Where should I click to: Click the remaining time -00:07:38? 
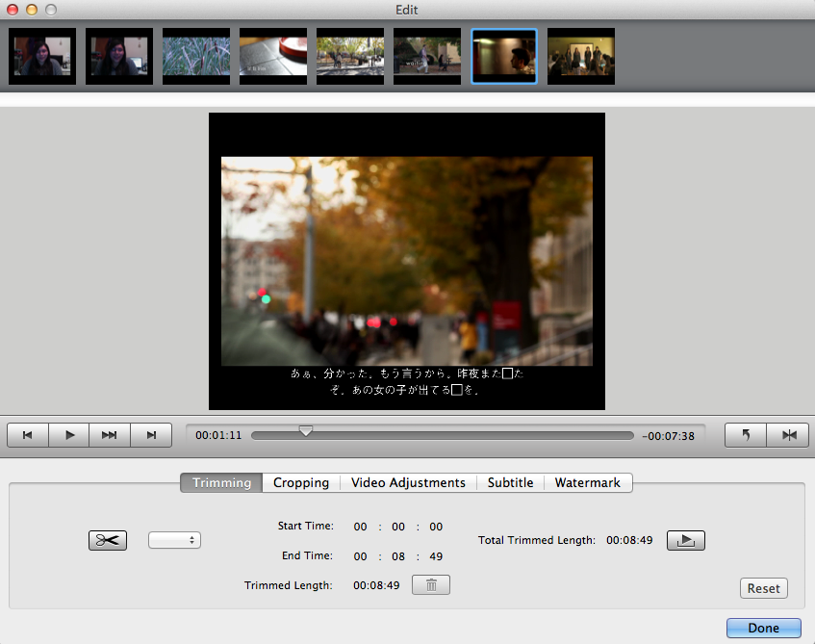coord(668,436)
